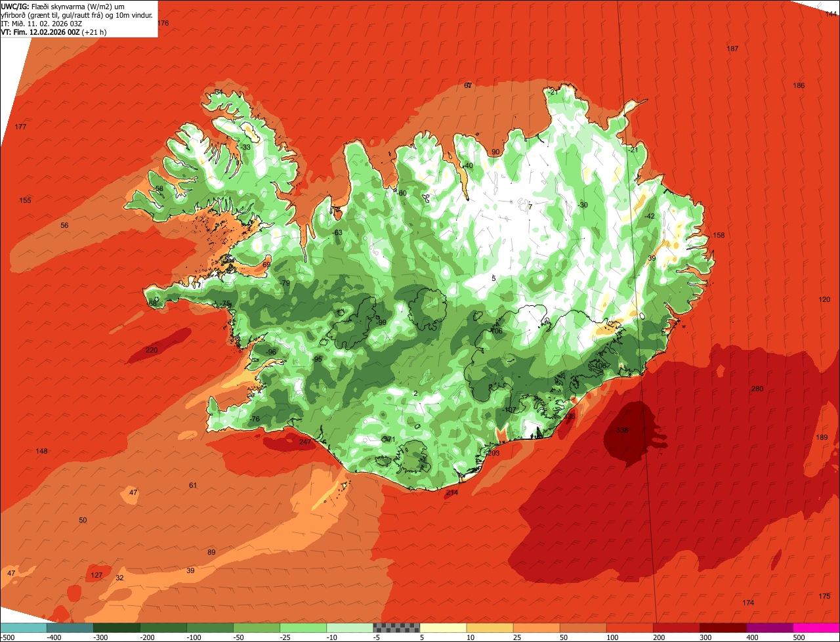The width and height of the screenshot is (840, 642).
Task: Click the title line 'UWC/IG: Flæði skynvarma (W/m2) um'
Action: tap(63, 6)
